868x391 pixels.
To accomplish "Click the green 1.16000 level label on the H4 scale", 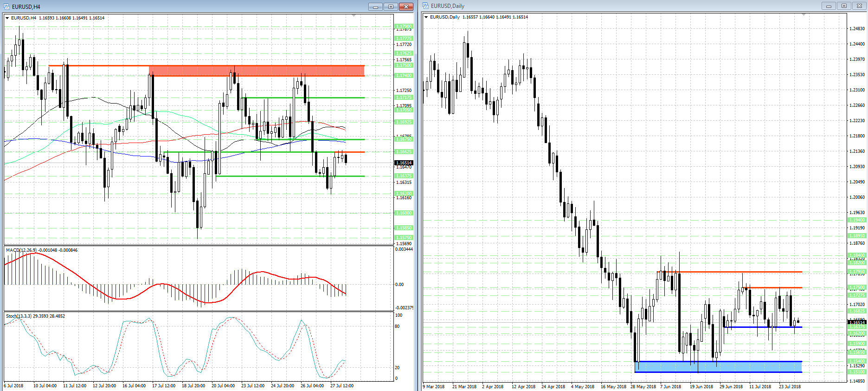I will click(404, 213).
